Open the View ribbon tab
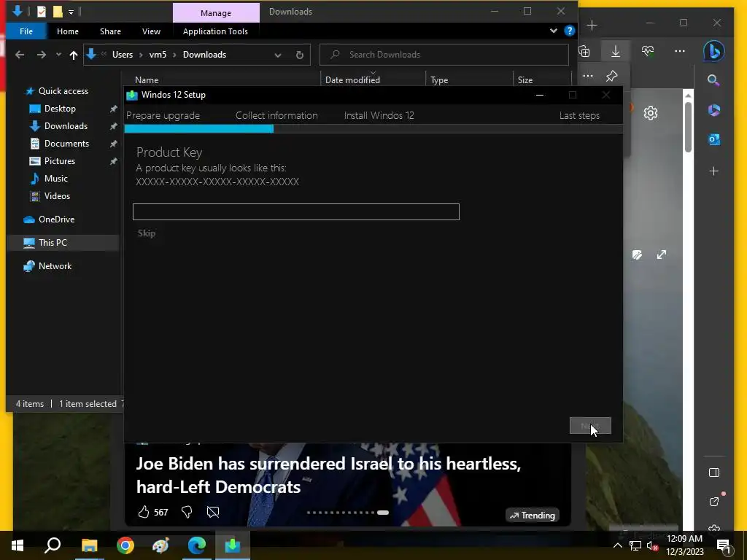The width and height of the screenshot is (747, 560). pyautogui.click(x=151, y=31)
